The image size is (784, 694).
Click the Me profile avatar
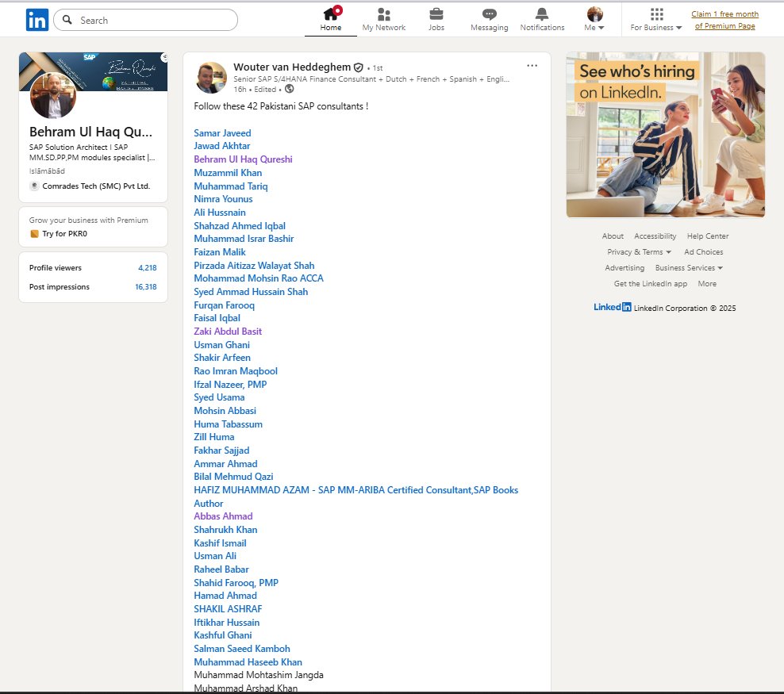click(x=594, y=14)
